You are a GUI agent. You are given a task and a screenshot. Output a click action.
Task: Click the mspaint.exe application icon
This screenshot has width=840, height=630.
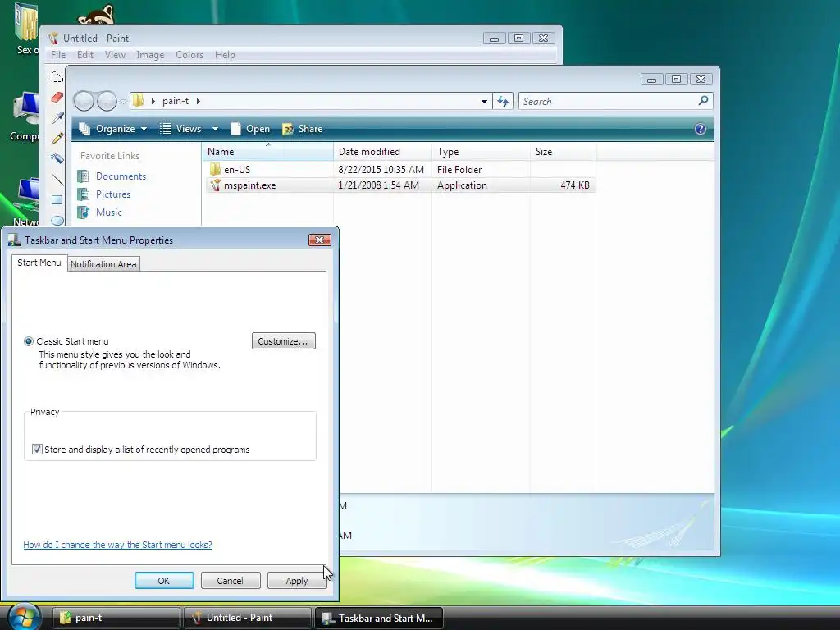tap(215, 185)
